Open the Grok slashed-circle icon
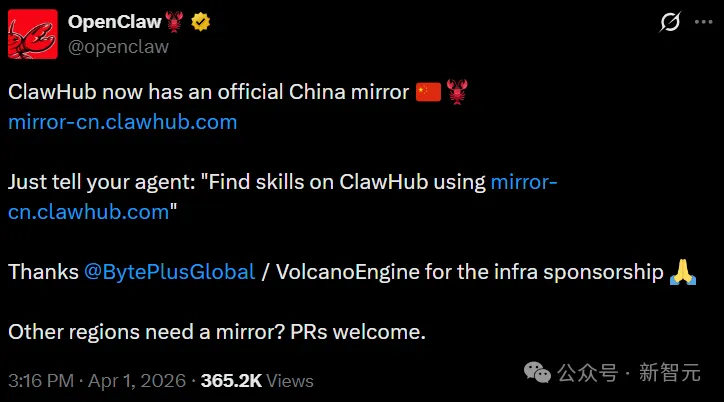 [670, 22]
